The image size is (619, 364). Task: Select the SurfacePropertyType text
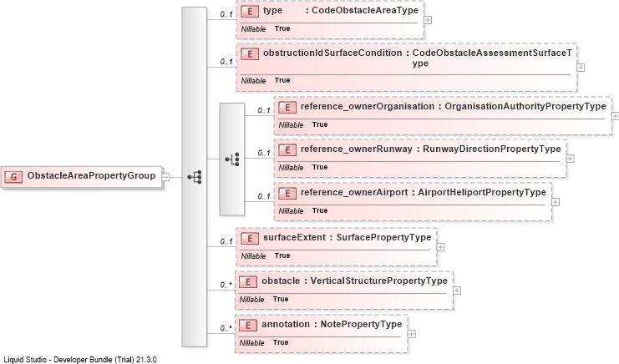click(383, 237)
